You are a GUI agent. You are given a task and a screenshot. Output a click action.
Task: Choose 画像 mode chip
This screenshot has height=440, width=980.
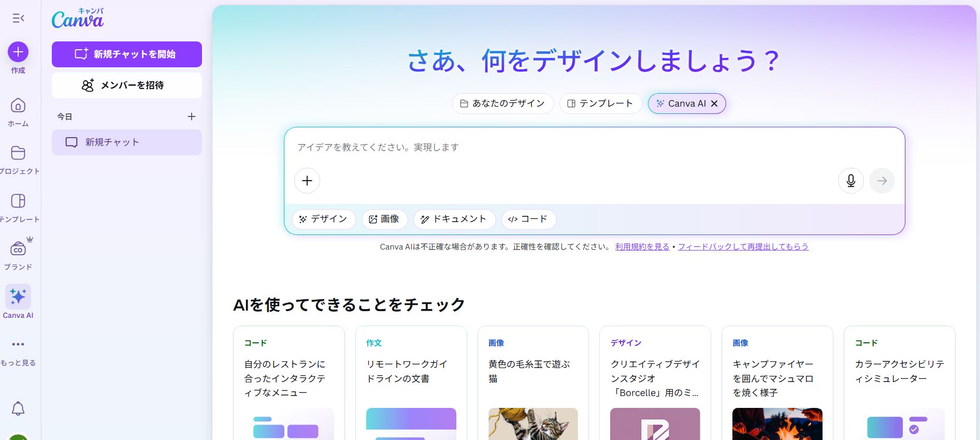pyautogui.click(x=384, y=219)
